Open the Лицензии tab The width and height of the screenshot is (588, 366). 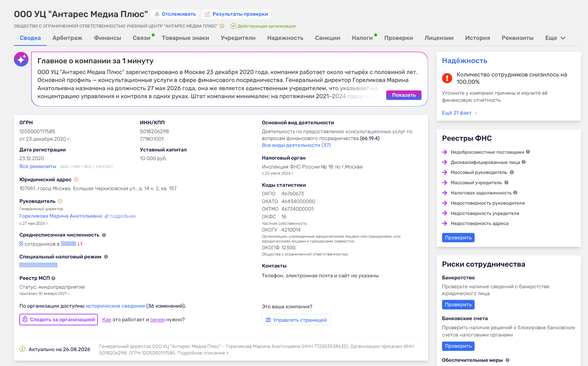[439, 38]
